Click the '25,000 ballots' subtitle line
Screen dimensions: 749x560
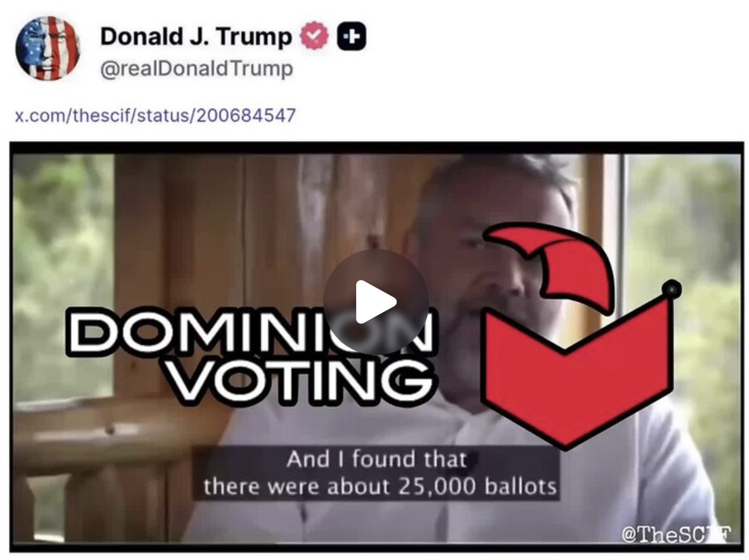380,486
